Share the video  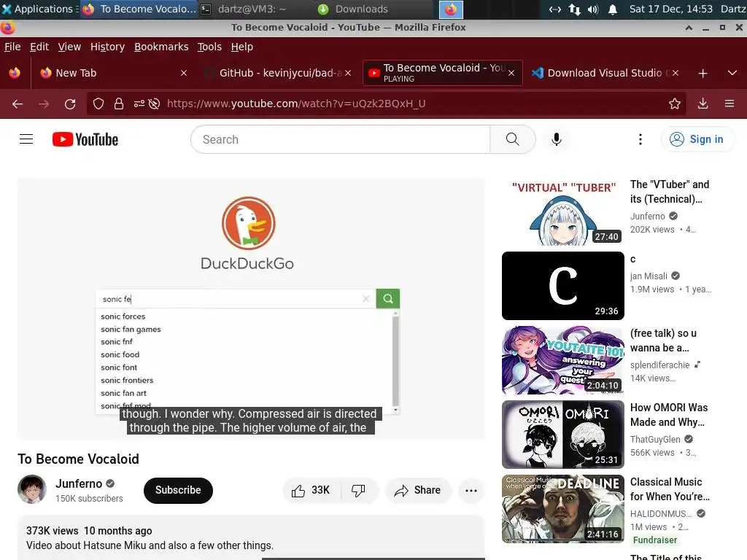417,491
